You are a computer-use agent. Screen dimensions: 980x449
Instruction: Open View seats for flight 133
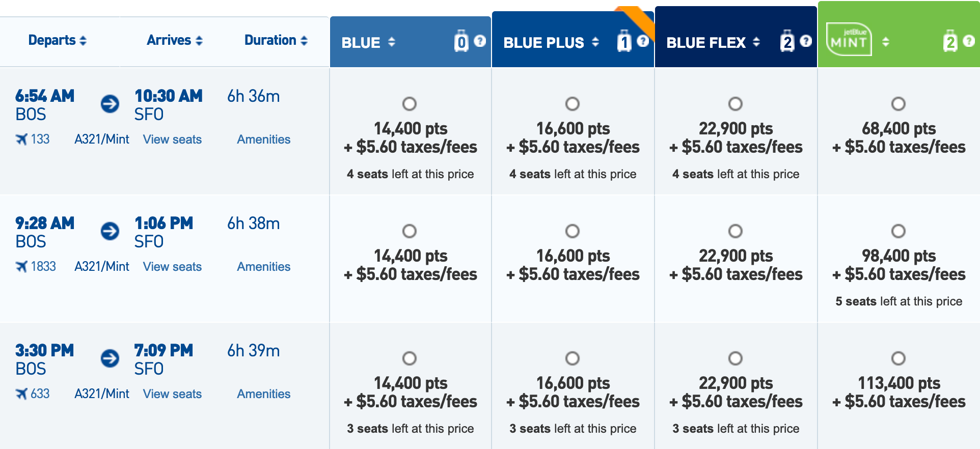172,139
